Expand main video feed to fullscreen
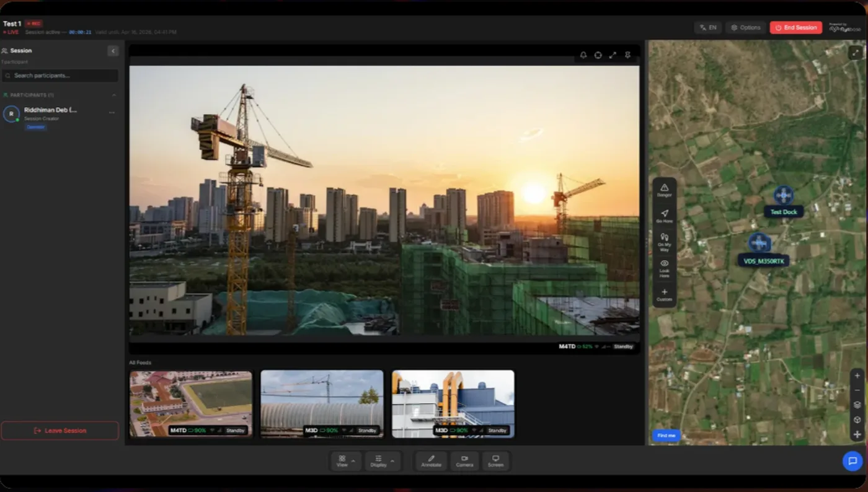The image size is (868, 492). pos(613,55)
